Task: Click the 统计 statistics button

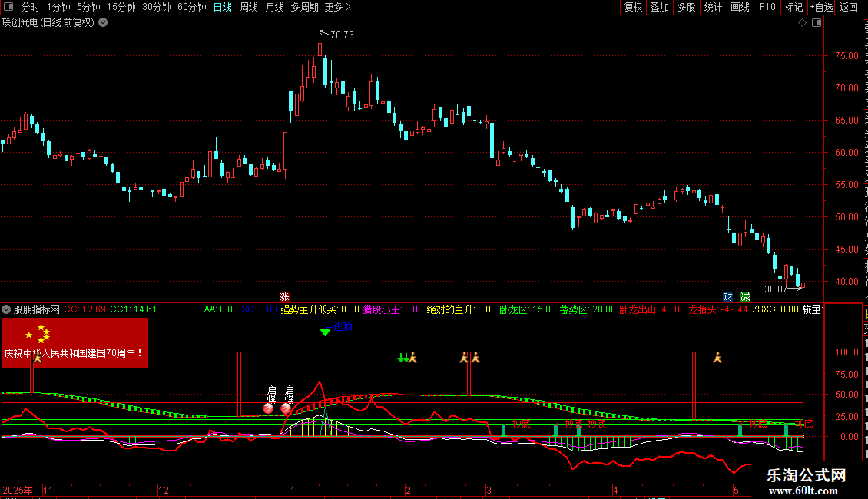Action: pyautogui.click(x=713, y=7)
